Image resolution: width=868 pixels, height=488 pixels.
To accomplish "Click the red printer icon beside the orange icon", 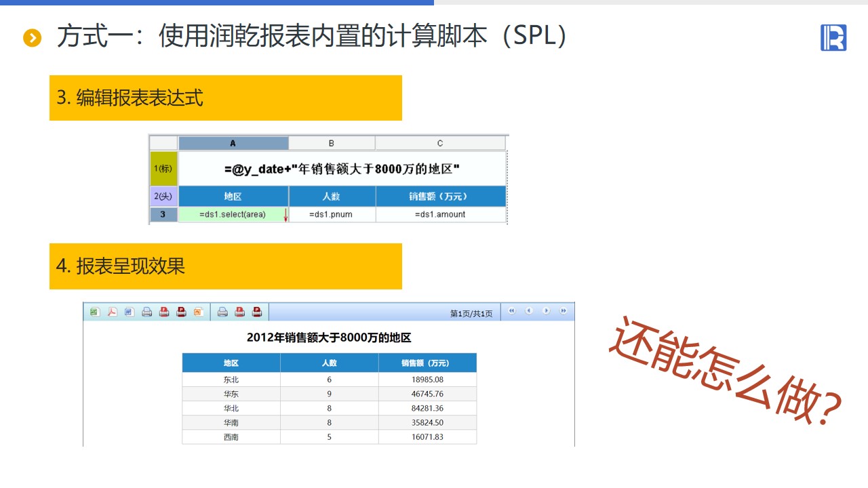I will tap(181, 312).
